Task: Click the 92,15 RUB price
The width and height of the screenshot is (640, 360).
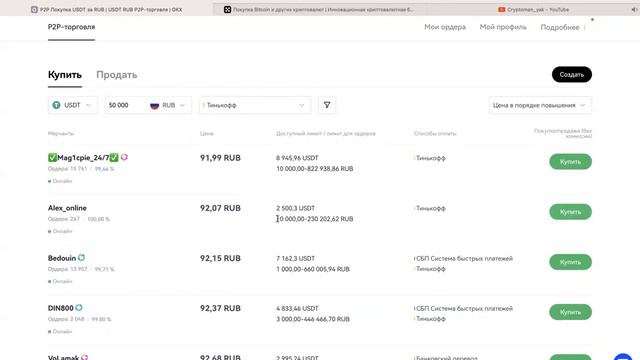Action: (x=220, y=258)
